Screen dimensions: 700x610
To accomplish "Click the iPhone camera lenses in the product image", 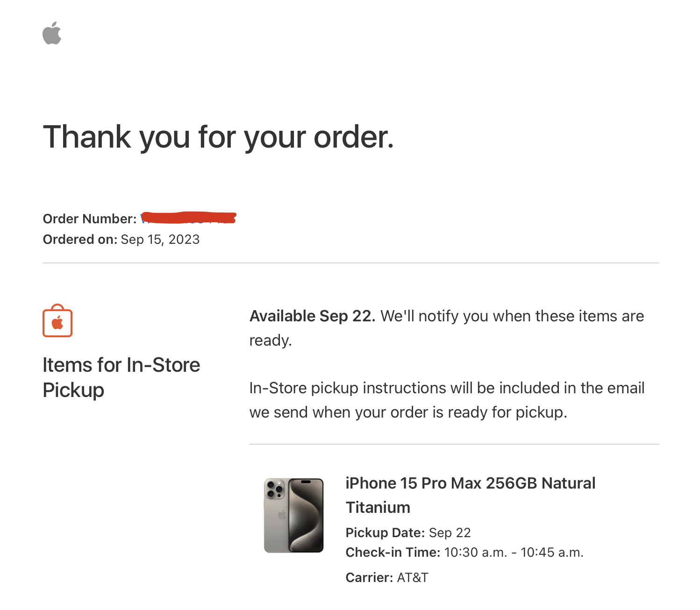I will (x=275, y=489).
